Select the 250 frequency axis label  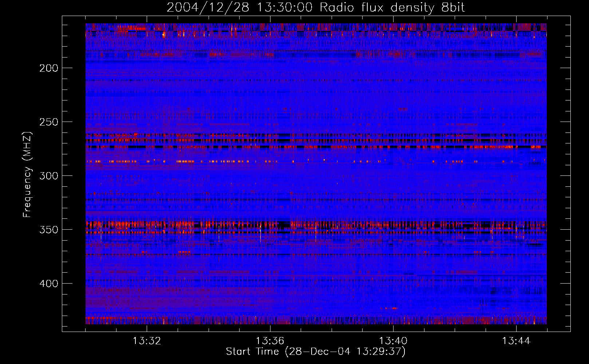pos(48,122)
